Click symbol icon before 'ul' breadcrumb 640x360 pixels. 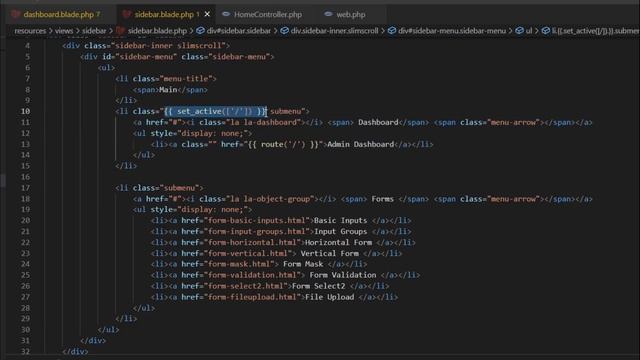[519, 31]
